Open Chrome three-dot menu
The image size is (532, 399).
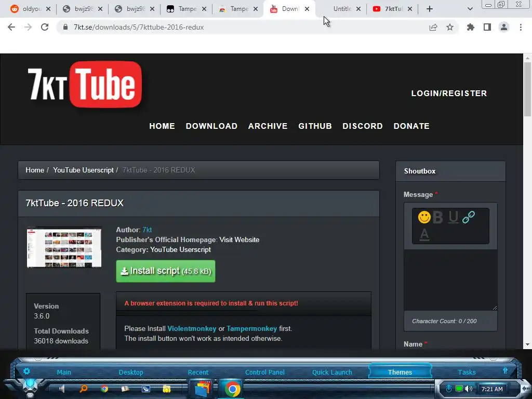[x=521, y=27]
